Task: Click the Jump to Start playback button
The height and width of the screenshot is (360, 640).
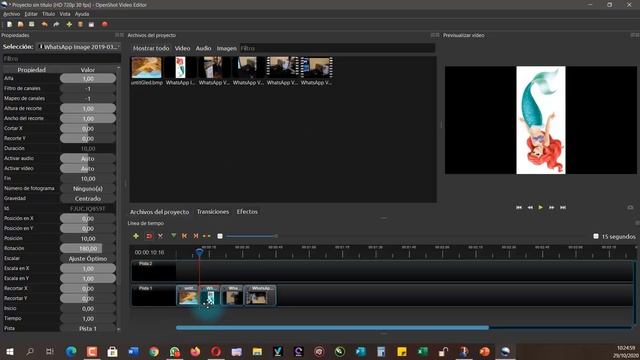Action: point(519,207)
